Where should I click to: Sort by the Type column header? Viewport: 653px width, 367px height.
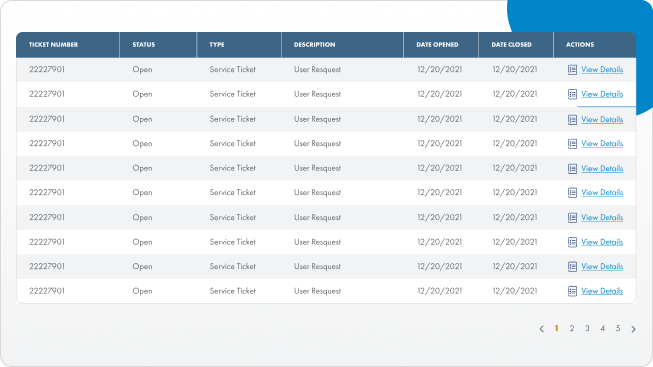pos(217,45)
